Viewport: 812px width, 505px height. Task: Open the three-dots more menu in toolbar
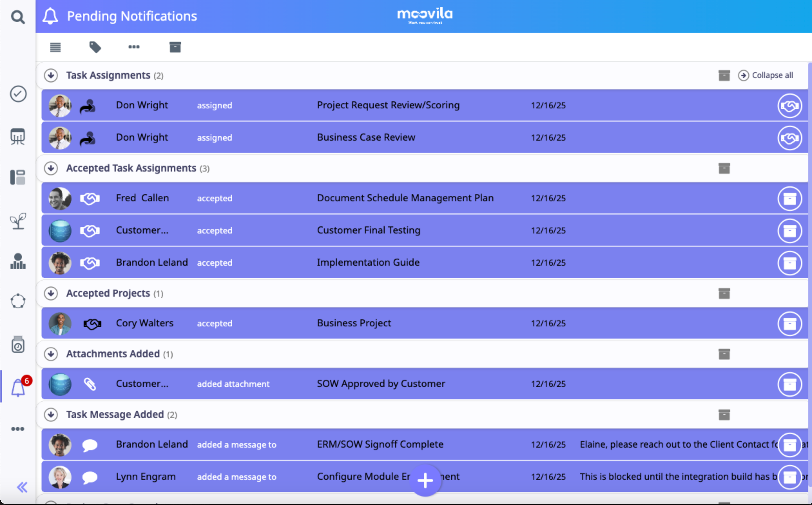(x=134, y=47)
